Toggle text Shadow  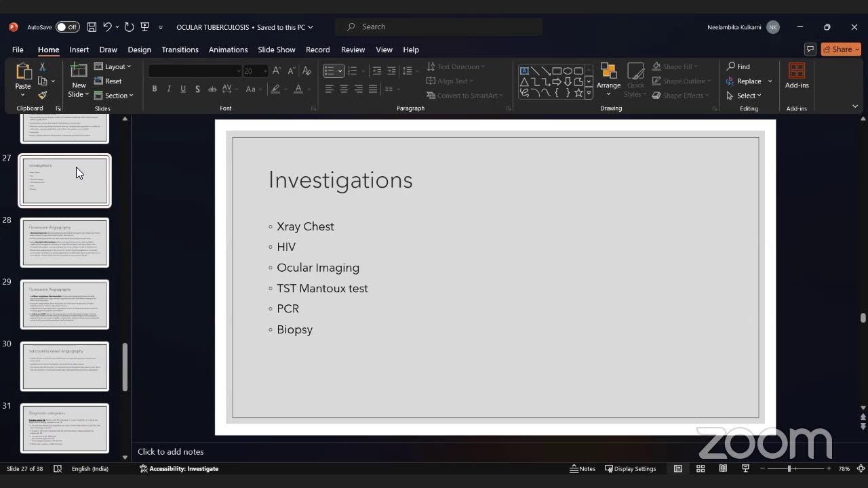197,89
